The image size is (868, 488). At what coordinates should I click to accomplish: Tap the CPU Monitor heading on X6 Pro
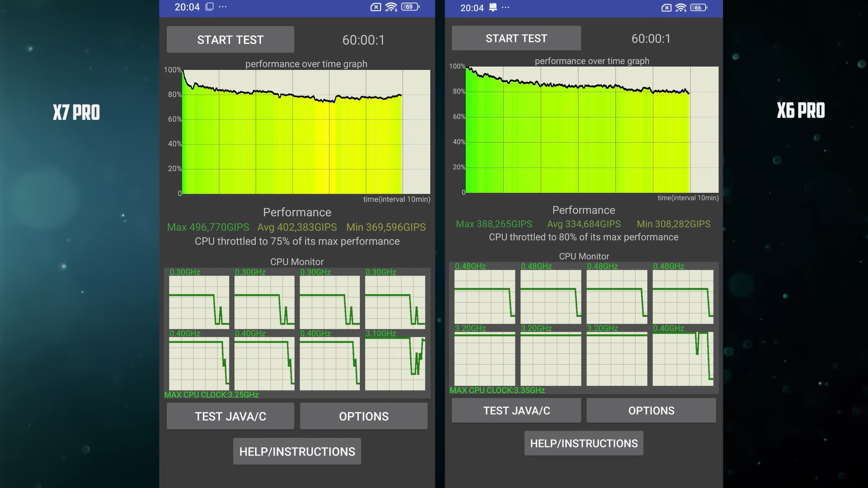584,256
